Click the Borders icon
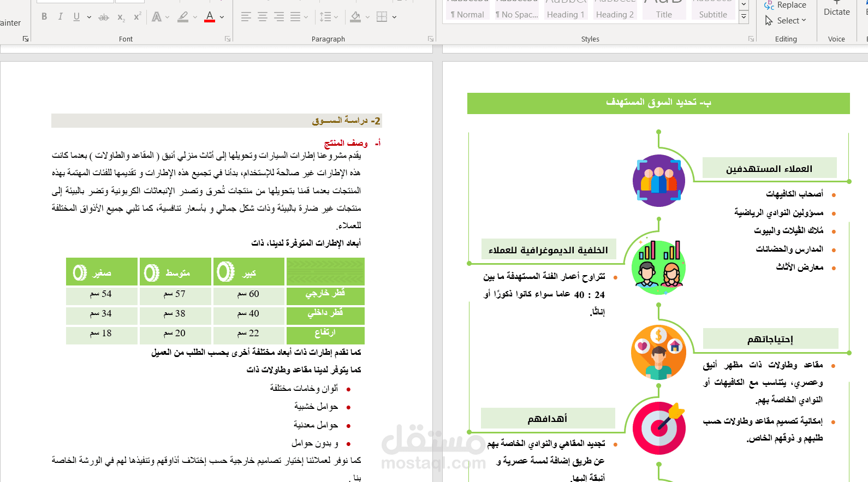 click(x=382, y=17)
